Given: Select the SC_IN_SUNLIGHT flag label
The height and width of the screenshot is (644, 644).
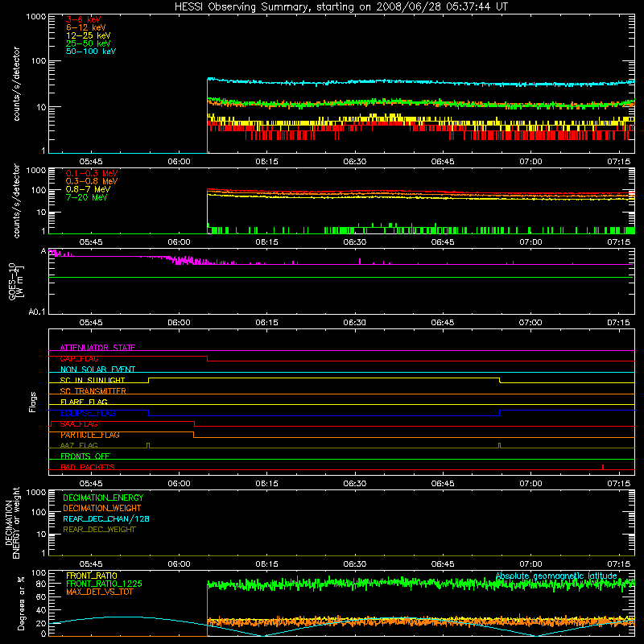Looking at the screenshot, I should click(x=93, y=380).
